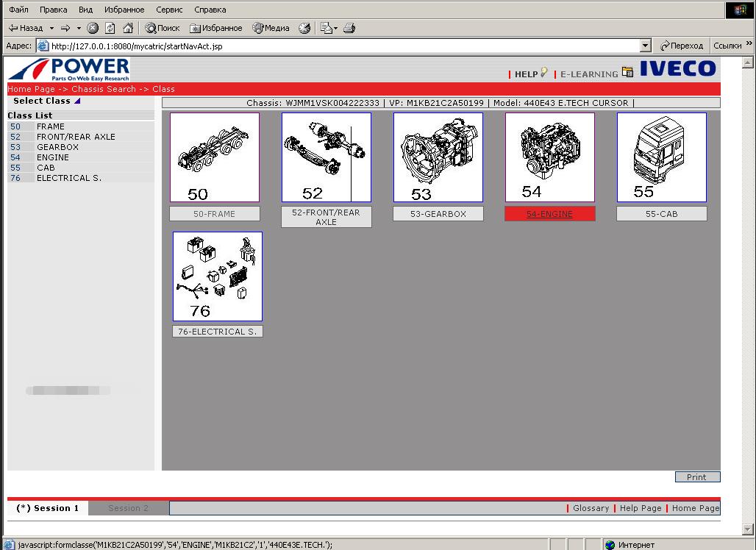Screen dimensions: 756x550
Task: Click the 55 cab thumbnail
Action: (x=662, y=157)
